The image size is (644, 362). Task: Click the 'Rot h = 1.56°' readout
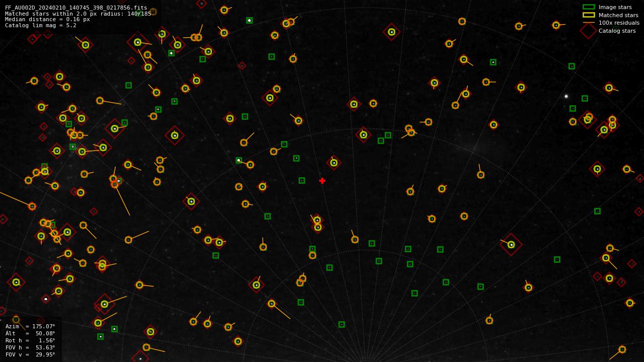tap(30, 340)
